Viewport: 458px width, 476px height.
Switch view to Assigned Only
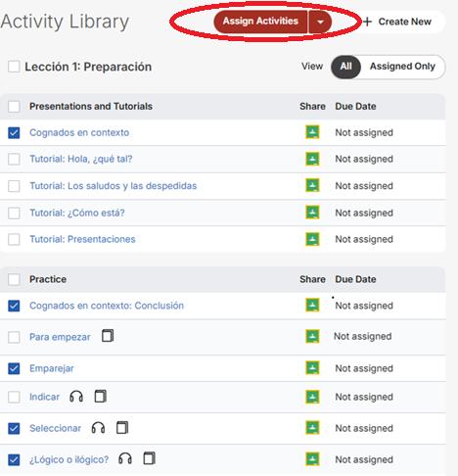[402, 67]
